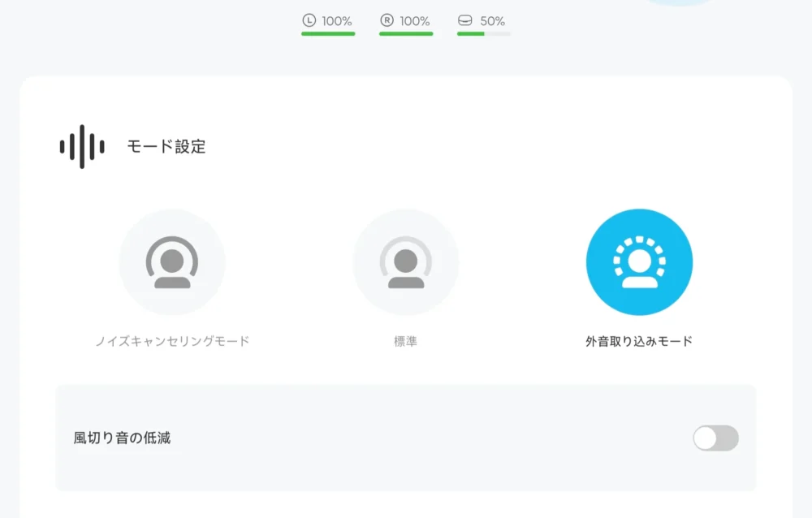The width and height of the screenshot is (812, 518).
Task: Click the sound wave icon beside モード設定
Action: 80,148
